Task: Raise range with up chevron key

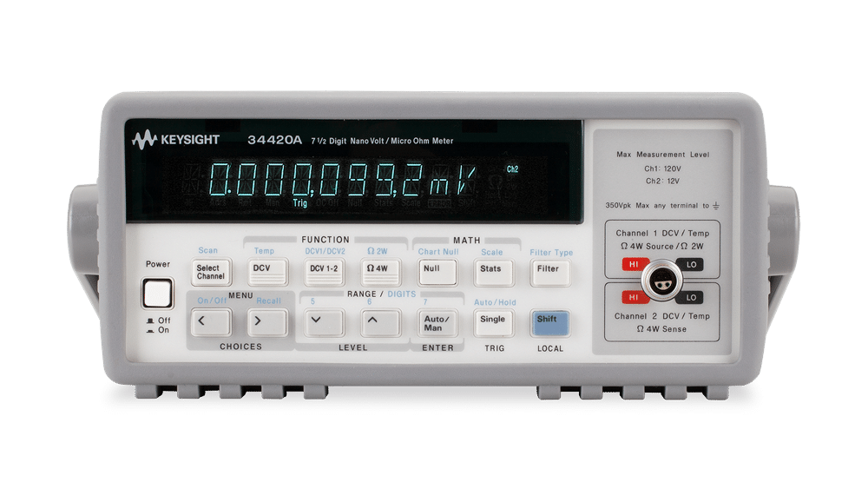Action: (380, 323)
